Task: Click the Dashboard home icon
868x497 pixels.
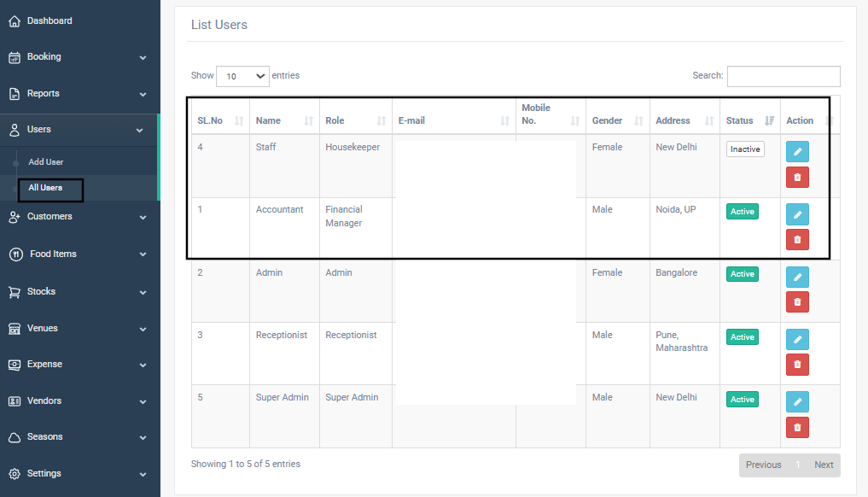Action: point(15,21)
